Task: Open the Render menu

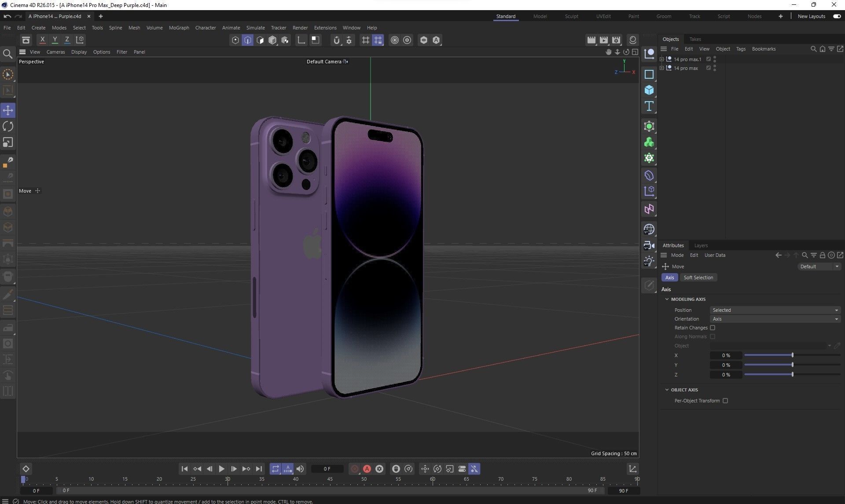Action: 300,28
